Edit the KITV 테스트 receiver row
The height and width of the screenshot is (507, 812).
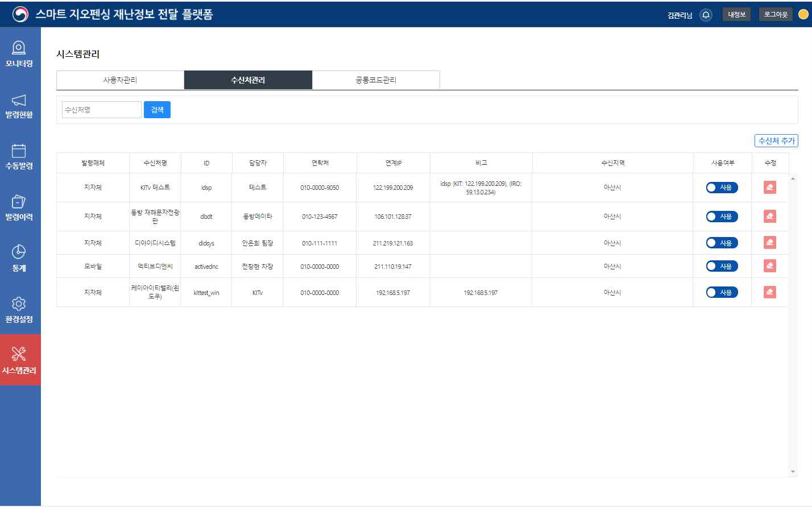[x=770, y=187]
